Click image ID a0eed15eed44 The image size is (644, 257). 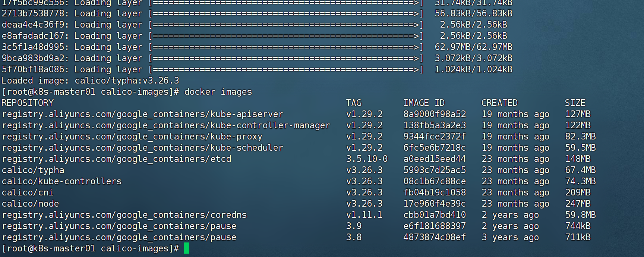click(435, 159)
